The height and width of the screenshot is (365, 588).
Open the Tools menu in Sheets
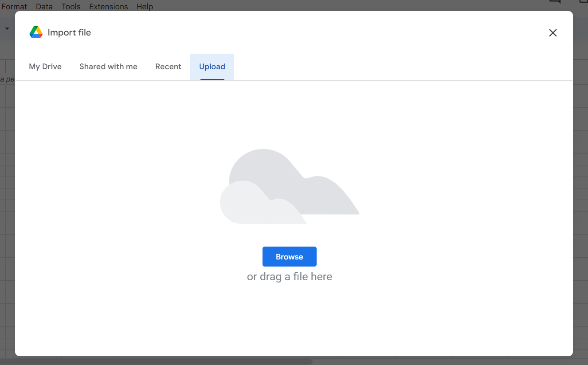pos(71,7)
